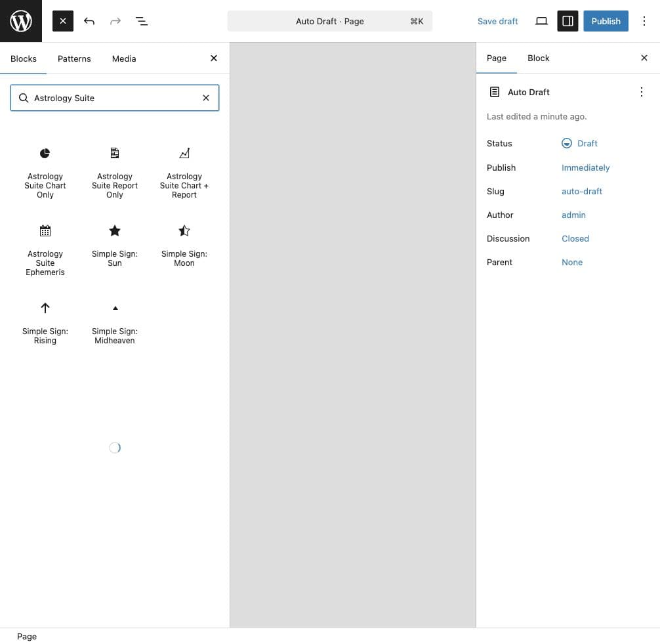The height and width of the screenshot is (644, 660).
Task: Insert the Simple Sign: Moon block
Action: (184, 246)
